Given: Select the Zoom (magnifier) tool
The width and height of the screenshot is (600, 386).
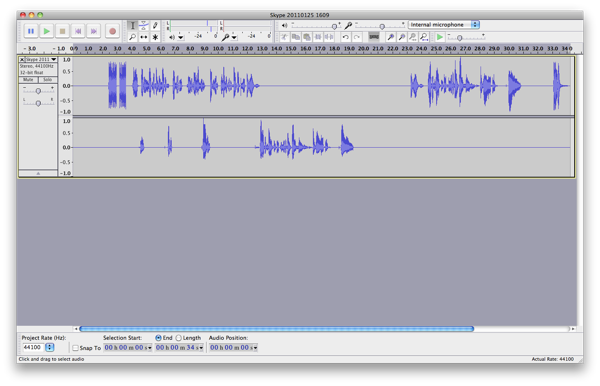Looking at the screenshot, I should coord(132,37).
